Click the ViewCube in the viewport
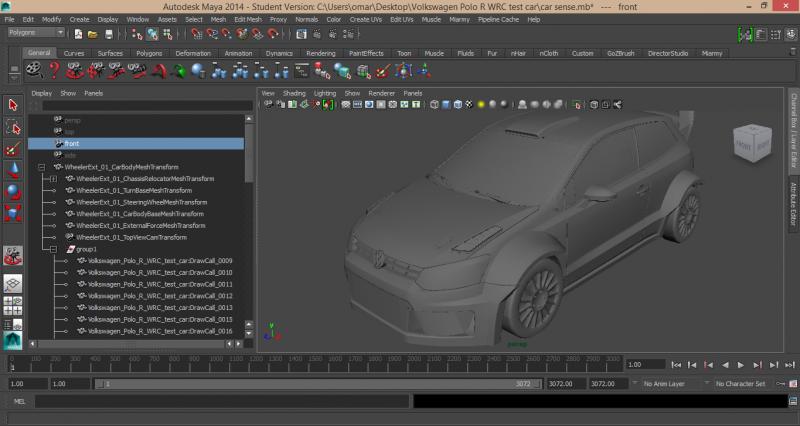 [752, 143]
